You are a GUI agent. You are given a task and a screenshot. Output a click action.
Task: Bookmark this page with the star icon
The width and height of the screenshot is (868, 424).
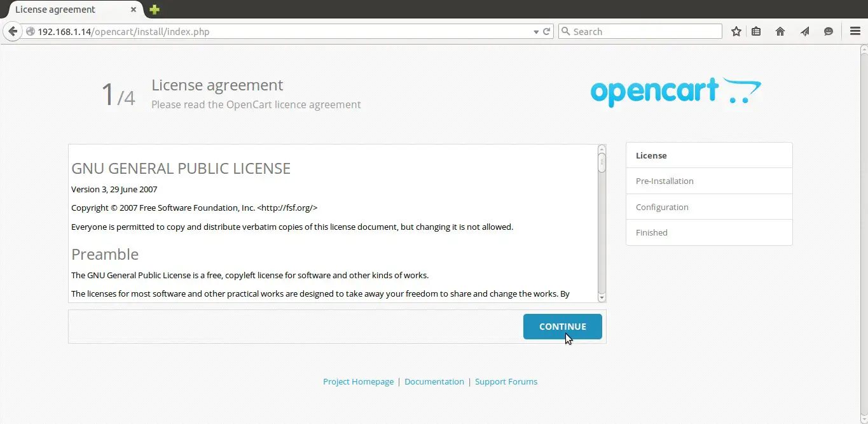[x=736, y=31]
